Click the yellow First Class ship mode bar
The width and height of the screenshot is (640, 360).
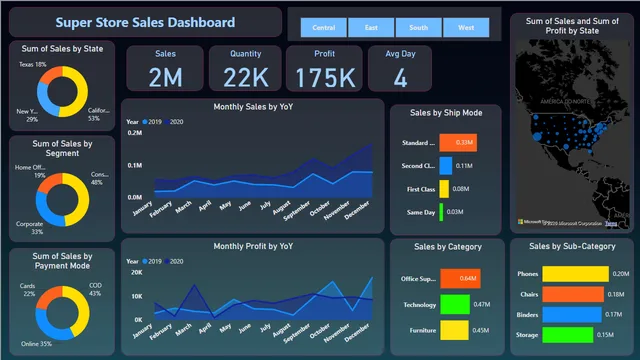pyautogui.click(x=444, y=189)
